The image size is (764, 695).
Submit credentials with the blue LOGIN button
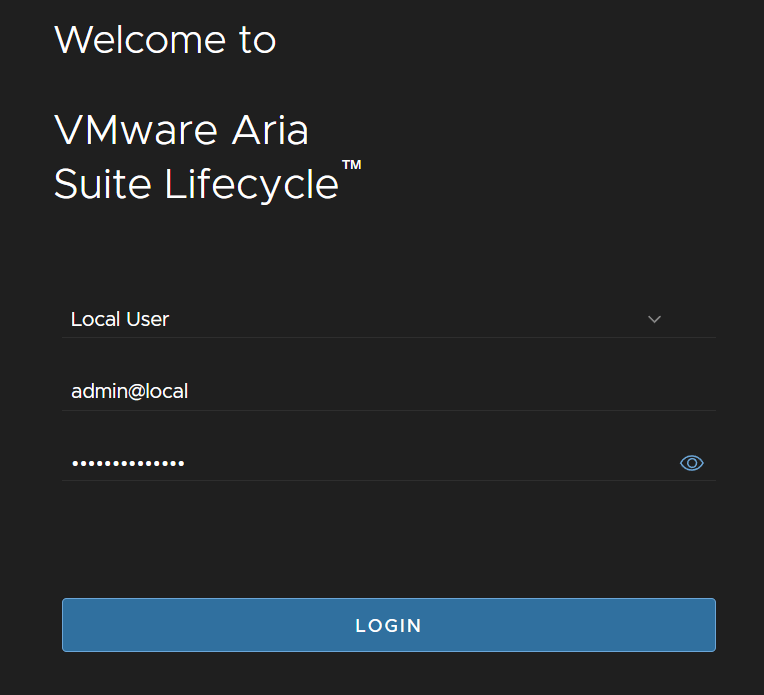(389, 625)
